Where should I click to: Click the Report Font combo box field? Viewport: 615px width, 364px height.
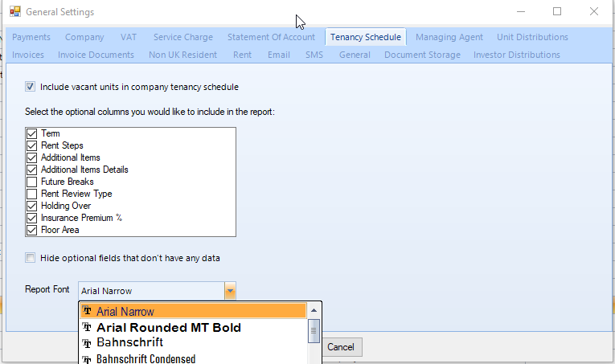click(152, 291)
